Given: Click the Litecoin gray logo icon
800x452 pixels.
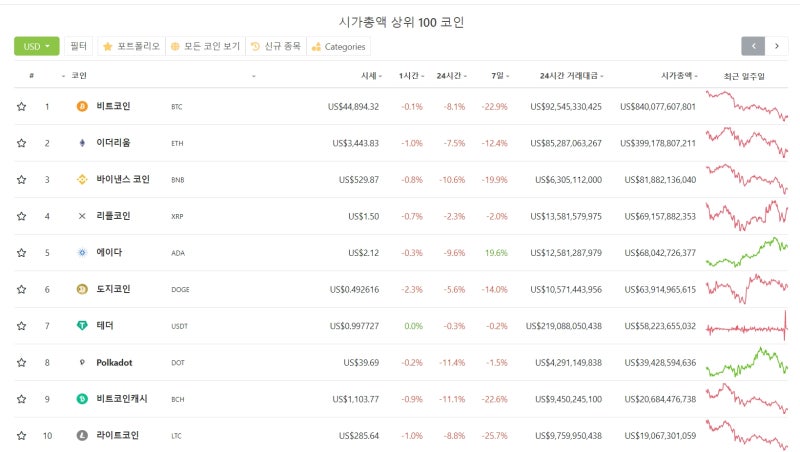Looking at the screenshot, I should (82, 436).
